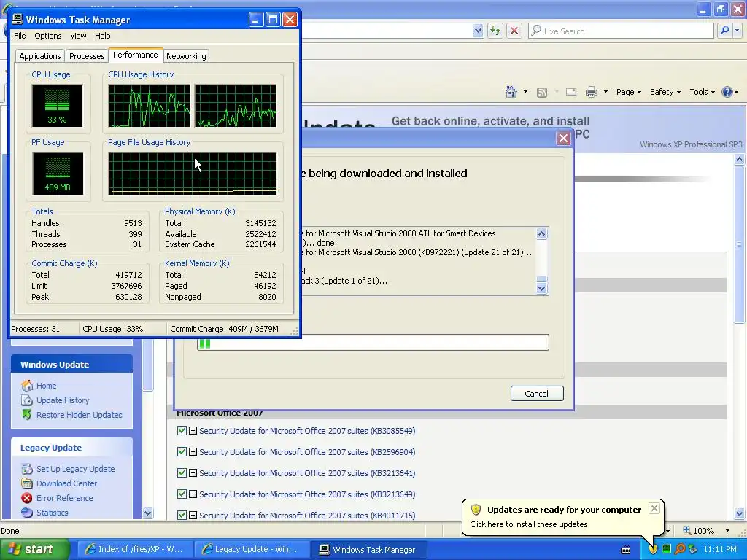This screenshot has width=747, height=560.
Task: Open the Home button dropdown arrow
Action: pyautogui.click(x=525, y=92)
